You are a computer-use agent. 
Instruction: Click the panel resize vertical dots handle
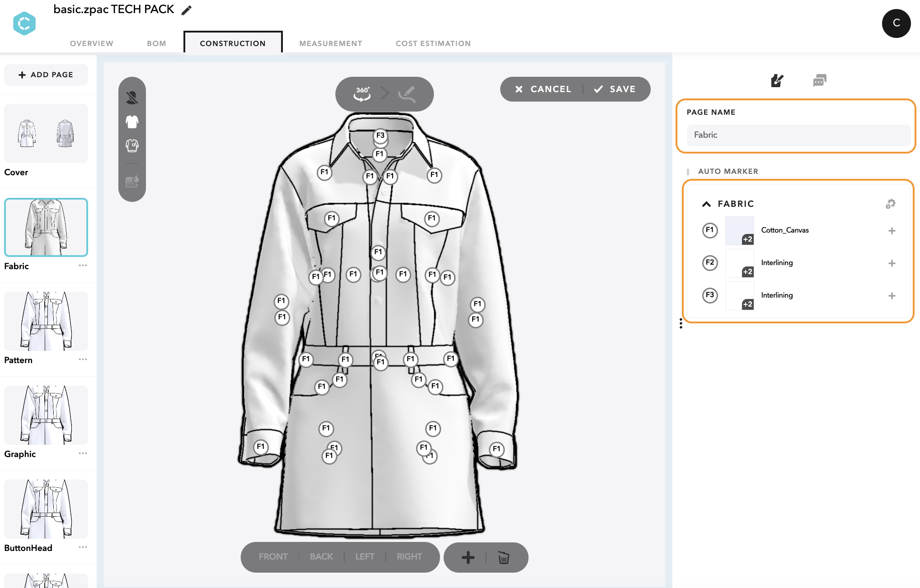pos(681,323)
